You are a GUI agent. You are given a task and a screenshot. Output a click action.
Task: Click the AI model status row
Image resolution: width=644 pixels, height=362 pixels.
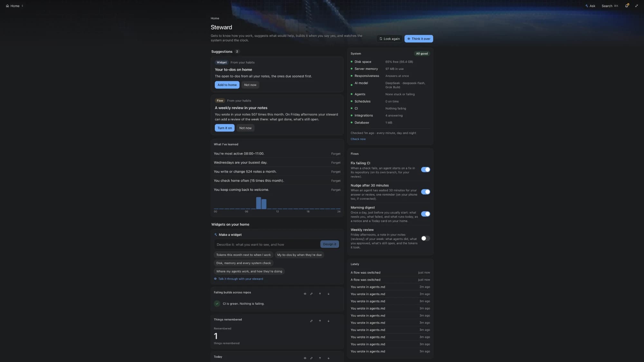pyautogui.click(x=390, y=85)
